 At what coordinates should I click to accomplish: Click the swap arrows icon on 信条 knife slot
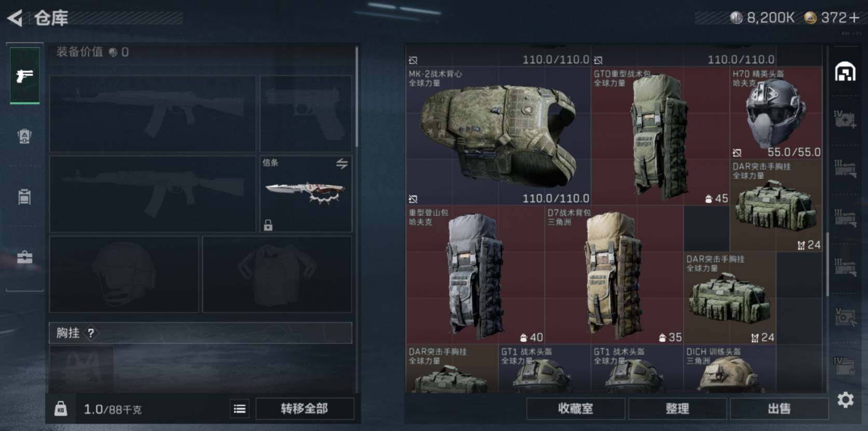[342, 164]
